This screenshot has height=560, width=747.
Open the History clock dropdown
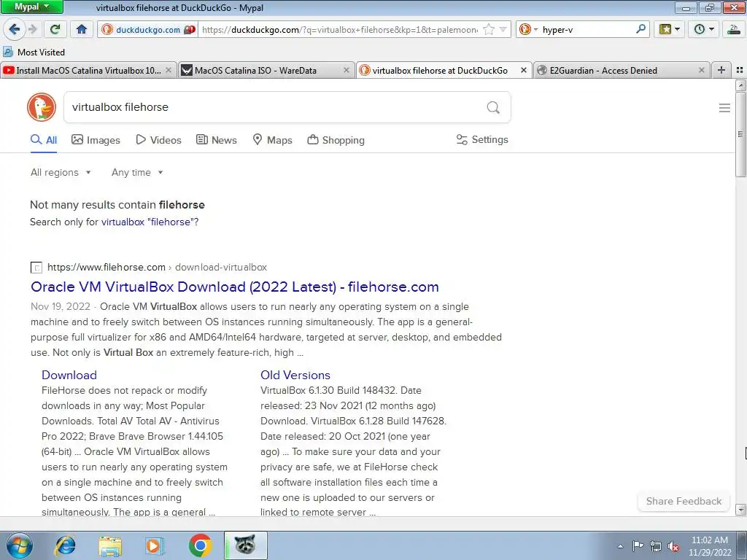[704, 29]
